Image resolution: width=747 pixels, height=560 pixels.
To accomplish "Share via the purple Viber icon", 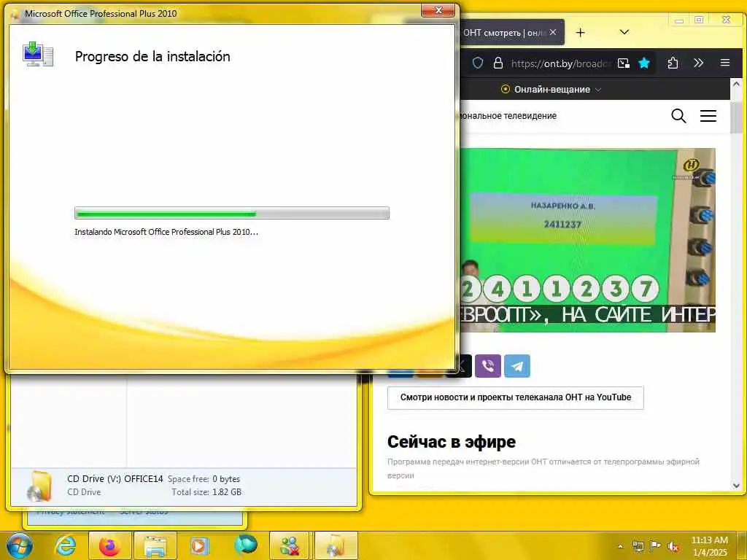I will [488, 366].
